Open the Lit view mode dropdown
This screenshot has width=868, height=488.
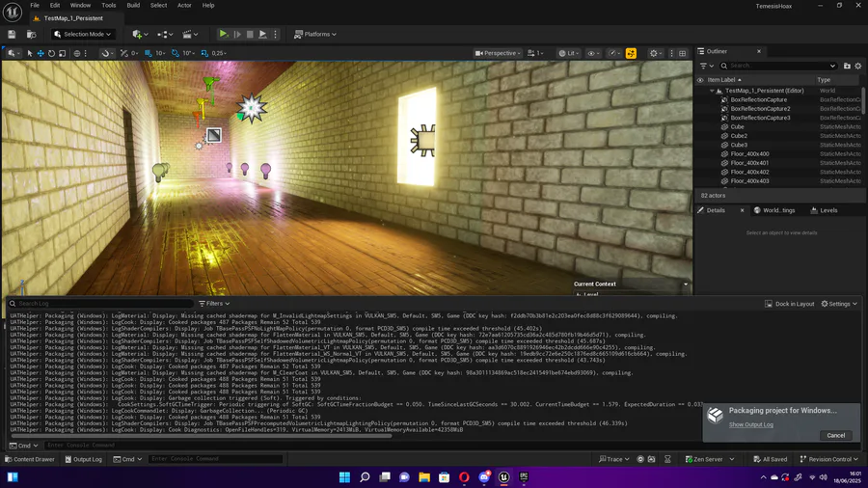(x=568, y=53)
